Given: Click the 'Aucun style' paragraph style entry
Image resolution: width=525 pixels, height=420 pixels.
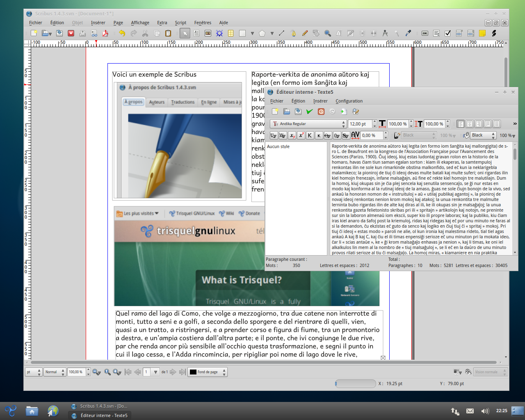Looking at the screenshot, I should click(278, 146).
